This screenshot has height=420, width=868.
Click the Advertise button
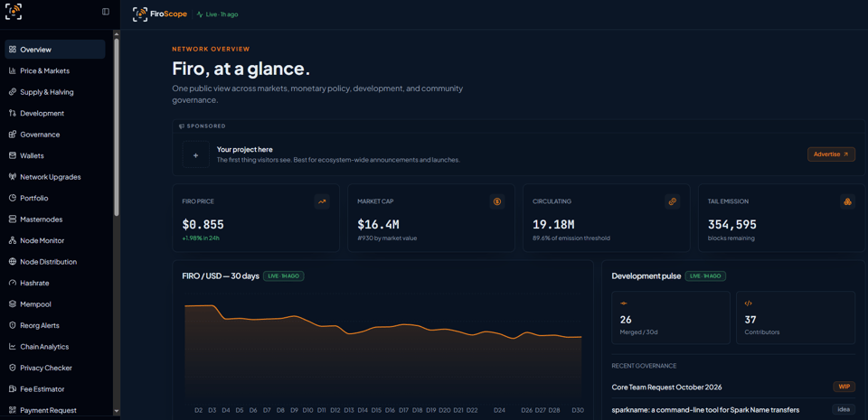[831, 154]
